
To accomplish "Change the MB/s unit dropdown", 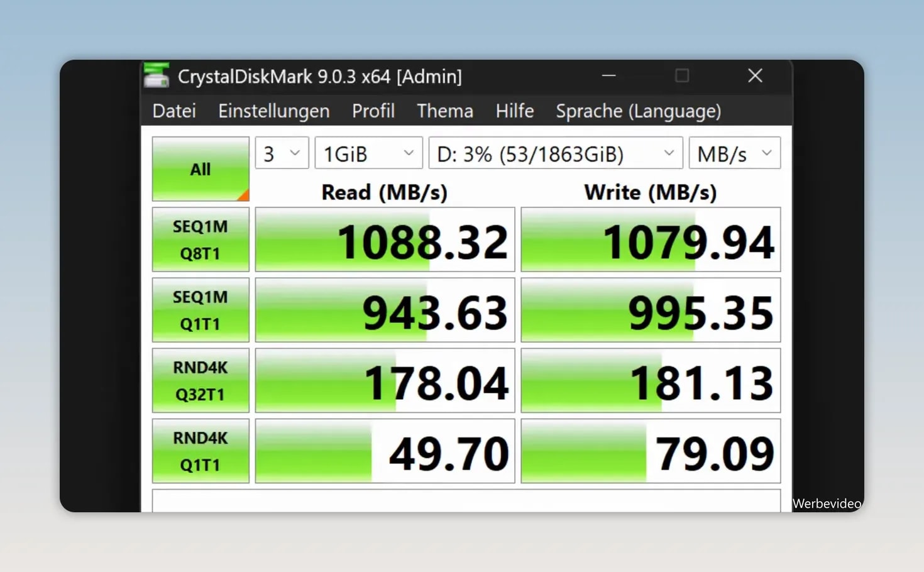I will pos(735,153).
